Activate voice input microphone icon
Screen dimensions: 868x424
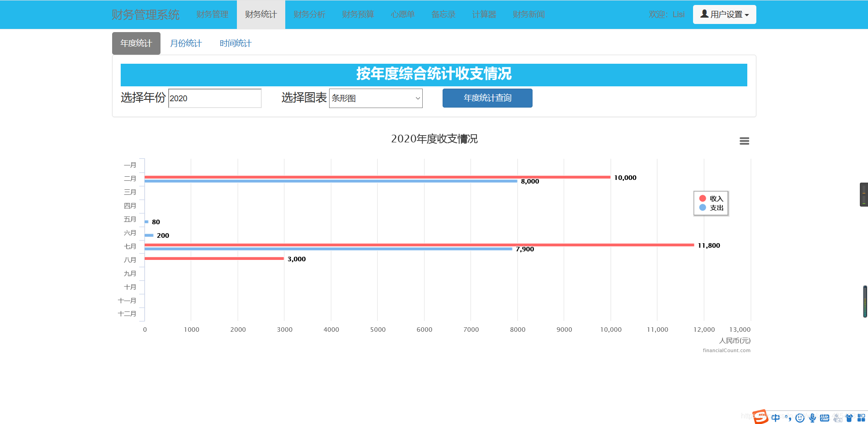[x=812, y=418]
